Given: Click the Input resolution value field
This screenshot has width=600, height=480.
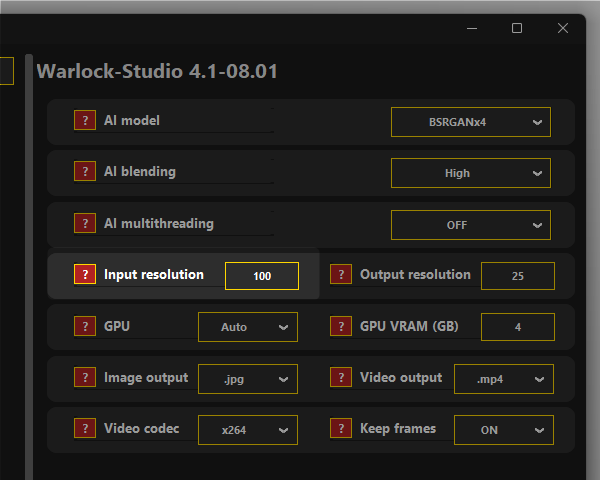Looking at the screenshot, I should click(262, 276).
